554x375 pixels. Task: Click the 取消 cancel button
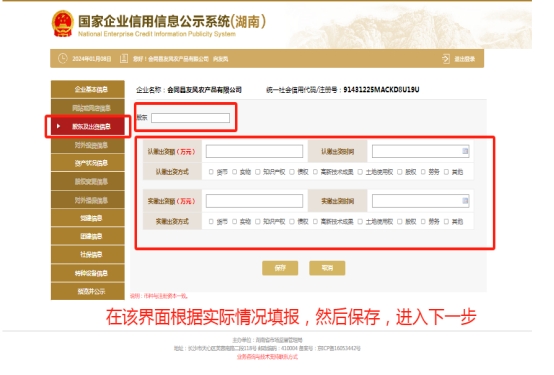click(327, 268)
